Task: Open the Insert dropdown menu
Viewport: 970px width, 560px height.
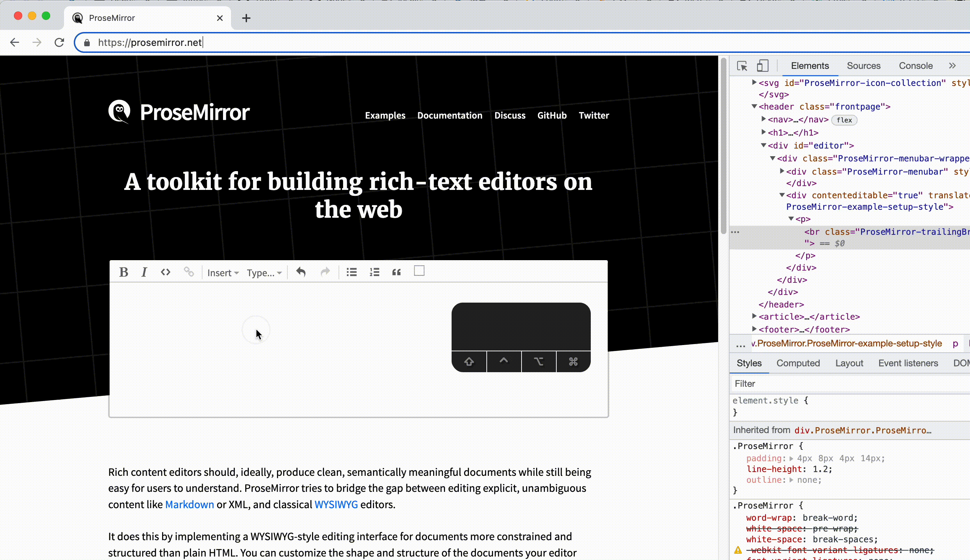Action: (223, 273)
